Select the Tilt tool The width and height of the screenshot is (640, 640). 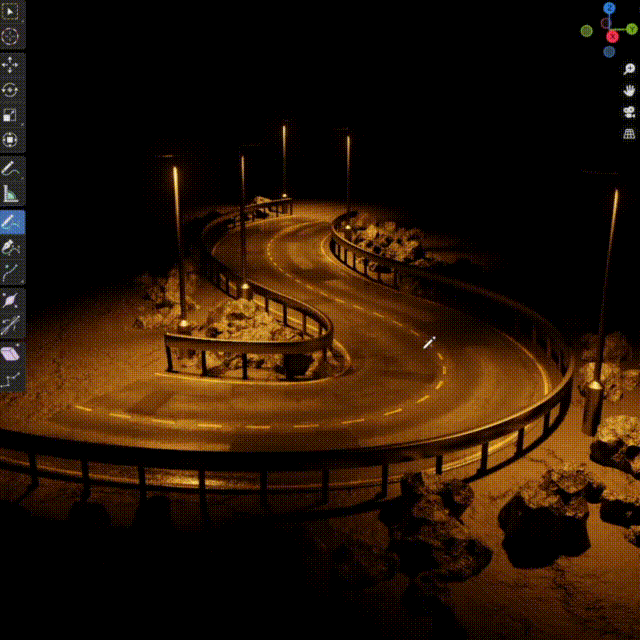click(11, 325)
